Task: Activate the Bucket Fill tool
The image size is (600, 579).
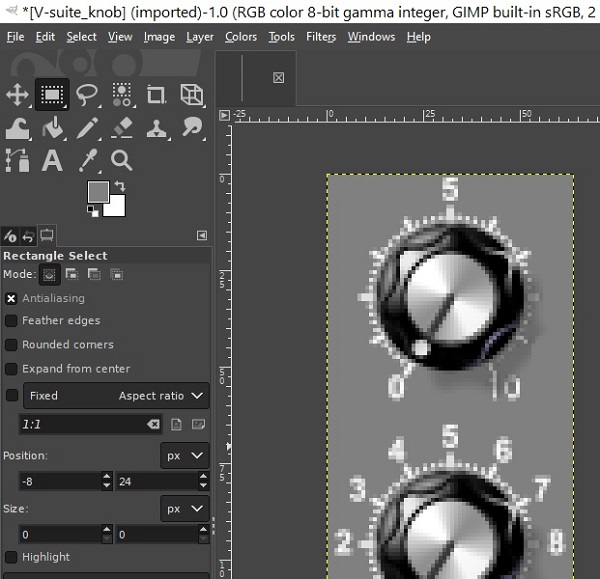Action: [x=52, y=128]
